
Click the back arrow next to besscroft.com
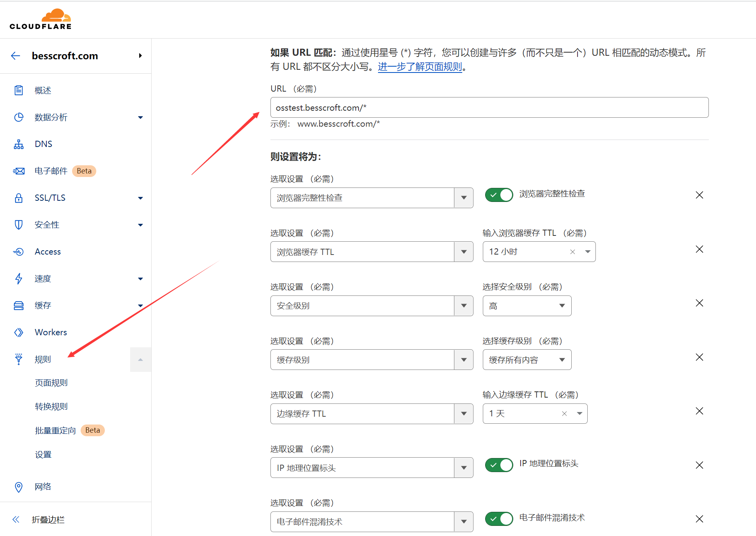coord(16,56)
